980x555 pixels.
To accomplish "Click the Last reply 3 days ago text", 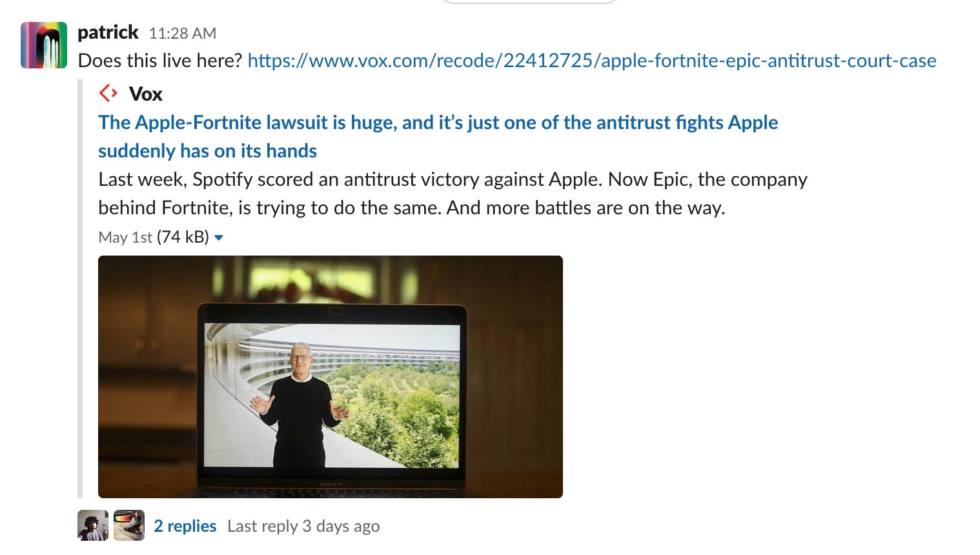I will pos(303,526).
